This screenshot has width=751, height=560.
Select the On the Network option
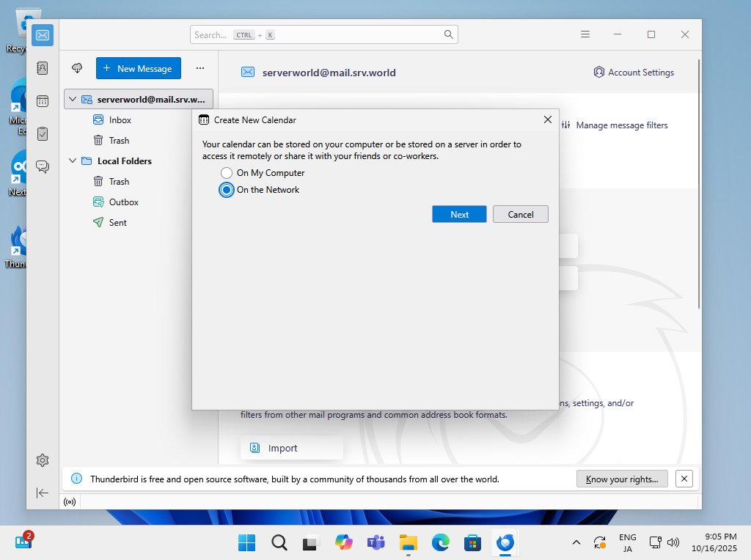227,190
